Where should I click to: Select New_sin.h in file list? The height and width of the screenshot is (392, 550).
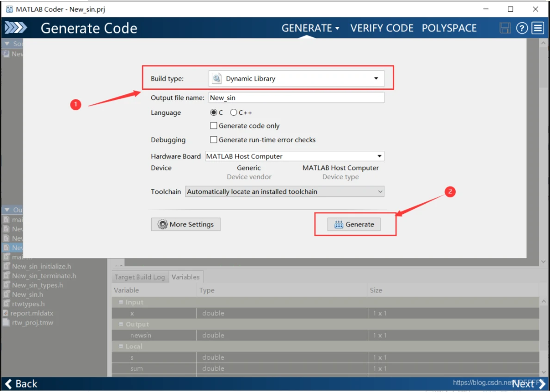click(x=27, y=294)
